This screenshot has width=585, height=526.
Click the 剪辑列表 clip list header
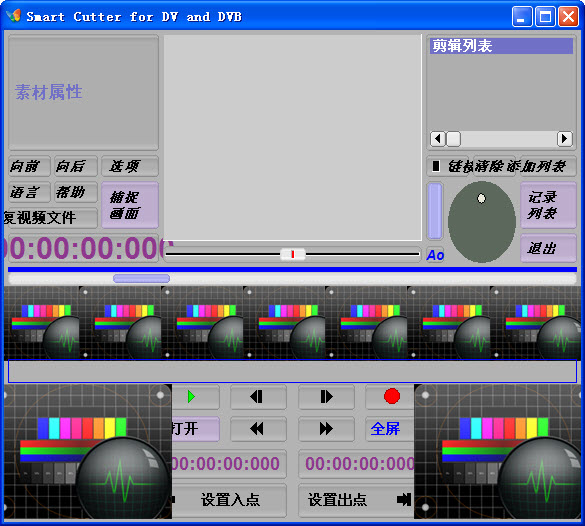501,46
